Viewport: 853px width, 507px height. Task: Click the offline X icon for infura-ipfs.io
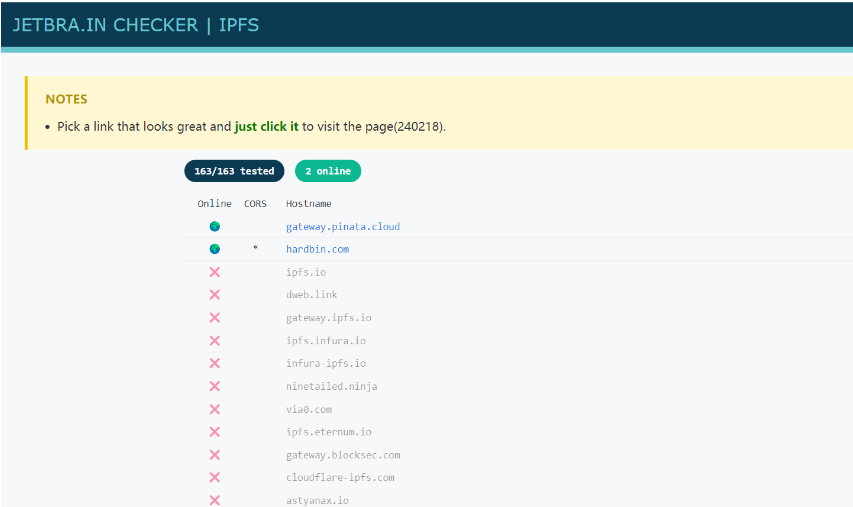(x=215, y=363)
